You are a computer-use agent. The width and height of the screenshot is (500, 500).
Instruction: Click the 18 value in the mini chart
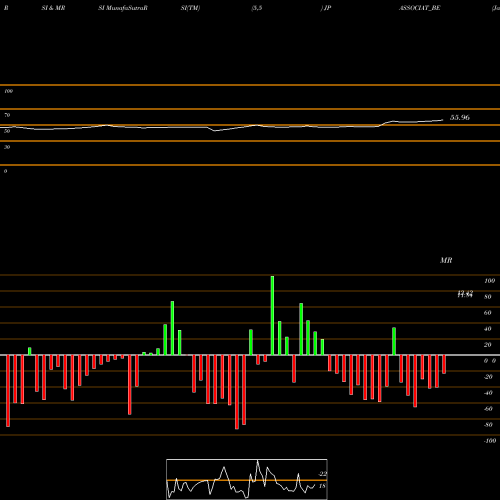[x=322, y=486]
